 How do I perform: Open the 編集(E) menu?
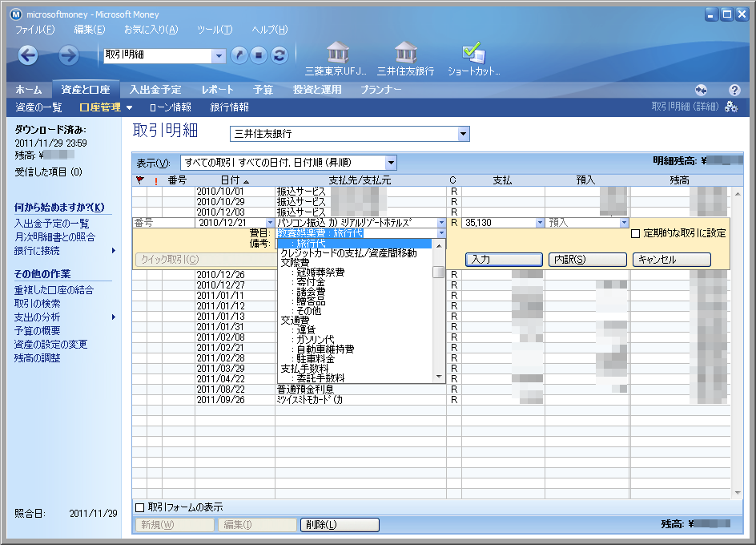pyautogui.click(x=89, y=30)
